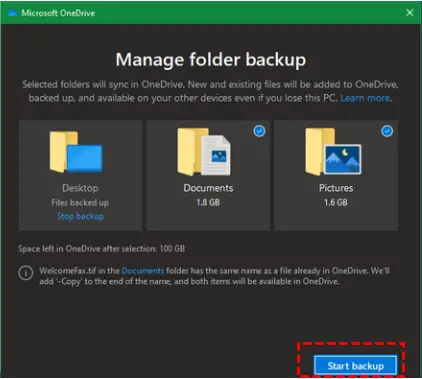This screenshot has width=422, height=379.
Task: Click the Pictures folder label
Action: (336, 188)
